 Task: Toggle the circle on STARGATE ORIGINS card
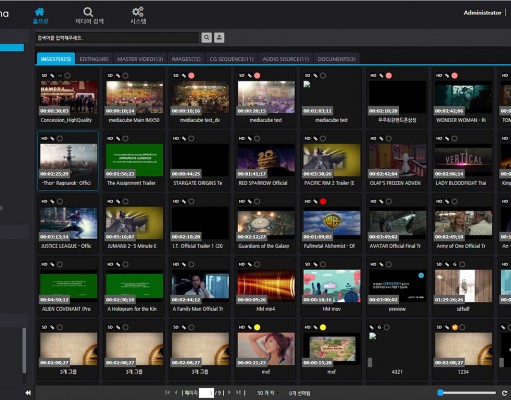click(x=191, y=138)
